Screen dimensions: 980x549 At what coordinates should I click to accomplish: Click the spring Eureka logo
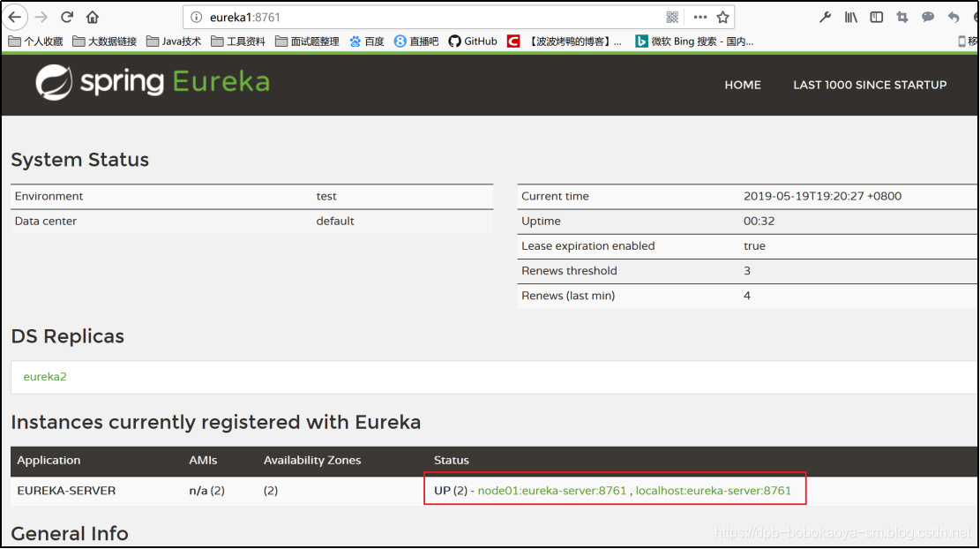(x=153, y=82)
